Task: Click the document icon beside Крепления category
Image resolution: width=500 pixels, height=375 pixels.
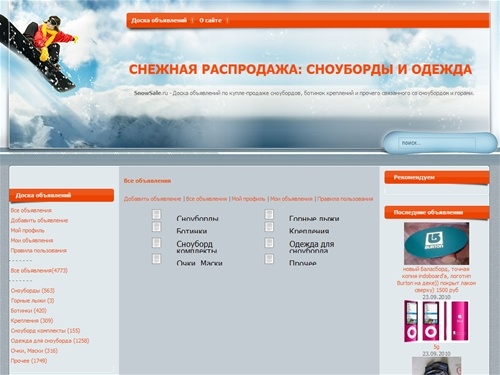Action: [x=269, y=227]
